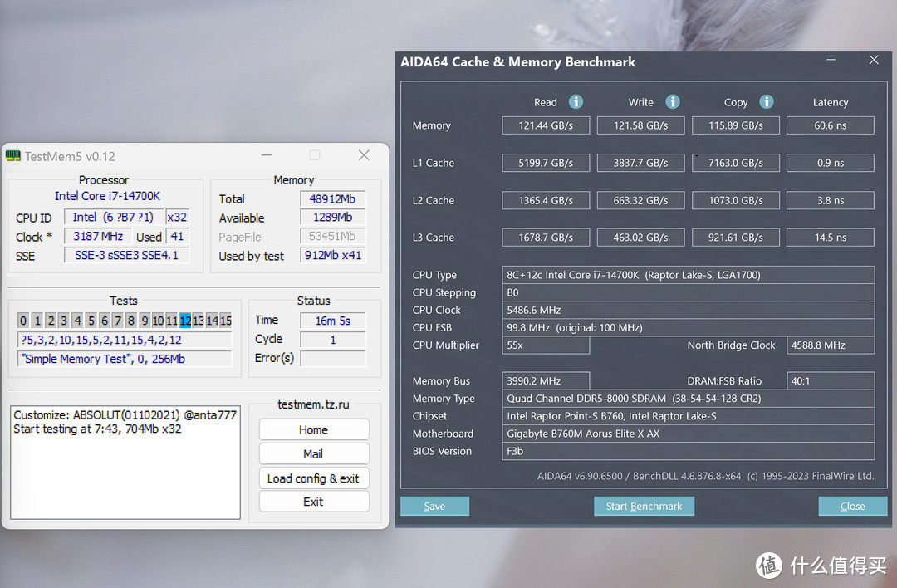This screenshot has width=897, height=588.
Task: Minimize the TestMem5 window
Action: pyautogui.click(x=267, y=155)
